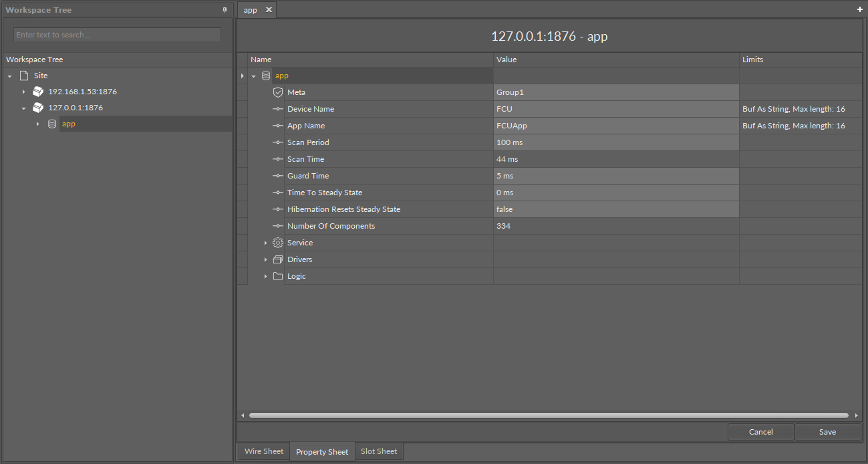This screenshot has height=464, width=868.
Task: Expand the Service row
Action: 265,243
